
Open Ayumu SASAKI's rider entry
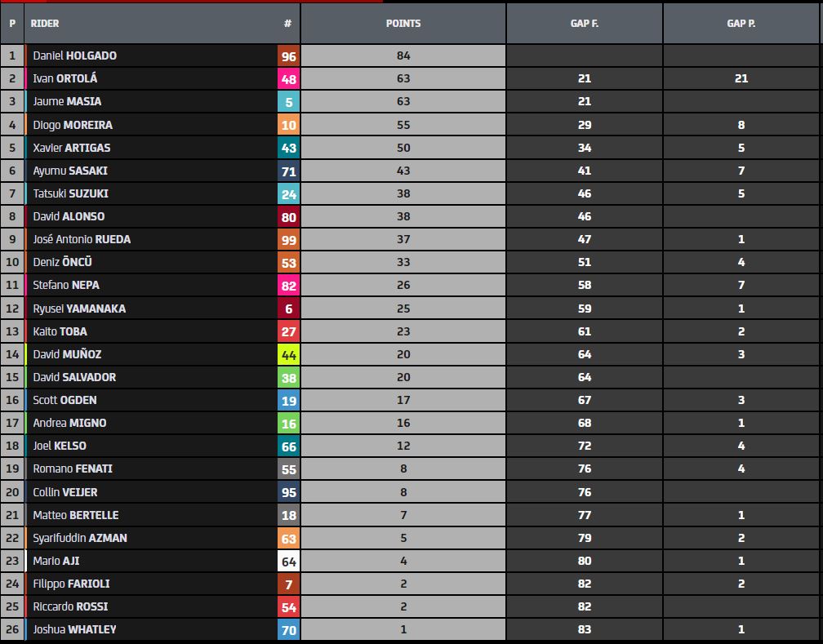pos(70,171)
